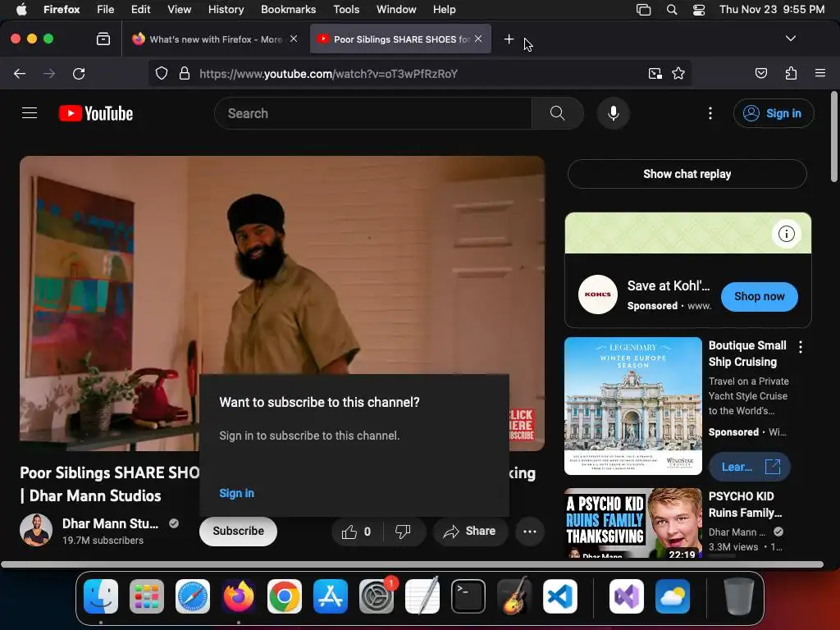840x630 pixels.
Task: Open Visual Studio Code from the Dock
Action: (x=559, y=596)
